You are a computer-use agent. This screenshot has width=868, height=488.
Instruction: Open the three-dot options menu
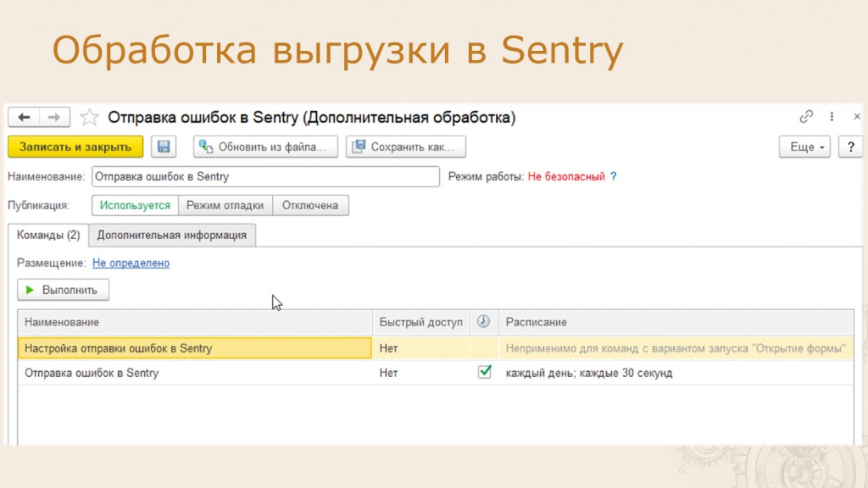click(x=832, y=116)
